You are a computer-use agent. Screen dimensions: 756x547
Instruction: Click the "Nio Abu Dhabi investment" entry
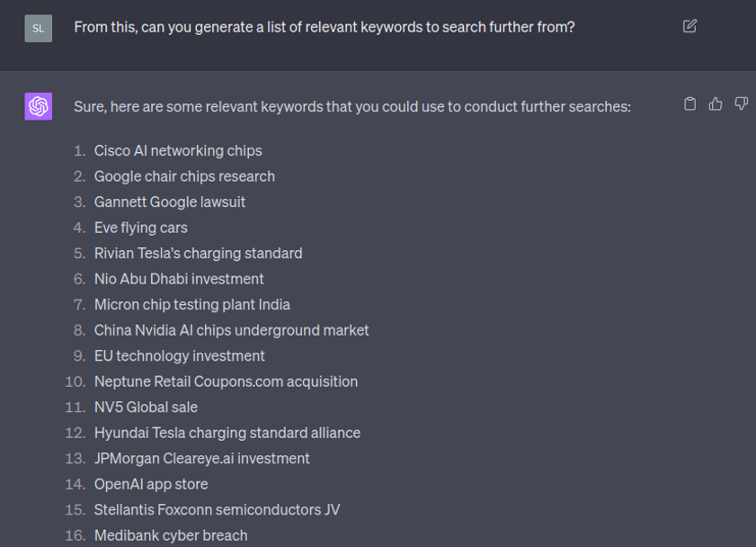179,279
